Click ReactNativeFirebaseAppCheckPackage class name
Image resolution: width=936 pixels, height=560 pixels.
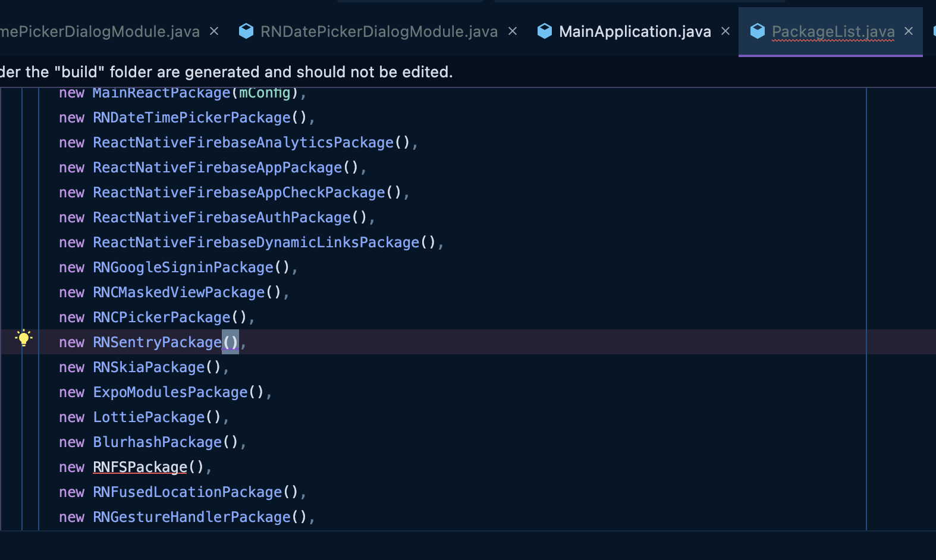240,193
